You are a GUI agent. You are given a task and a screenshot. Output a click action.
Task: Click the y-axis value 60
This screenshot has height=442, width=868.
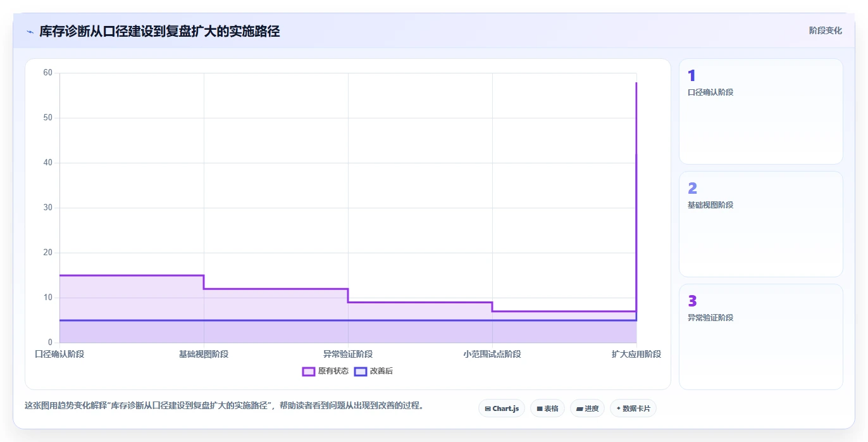coord(47,73)
